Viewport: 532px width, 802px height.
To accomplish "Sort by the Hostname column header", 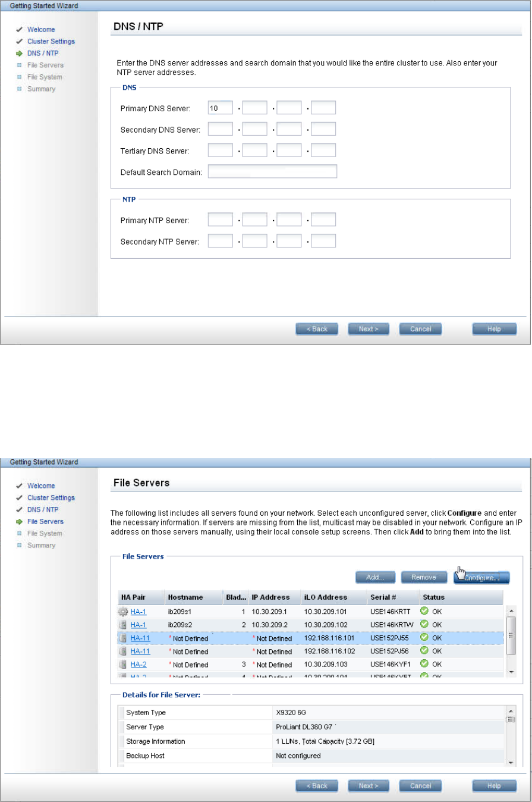I will point(194,597).
